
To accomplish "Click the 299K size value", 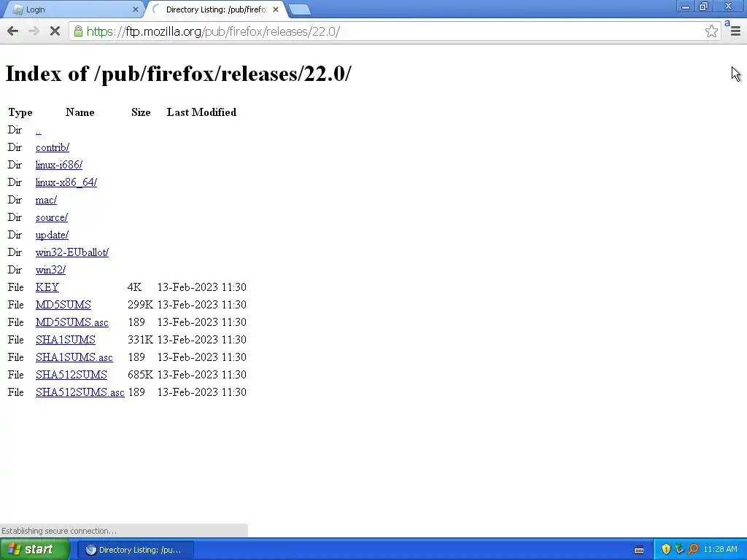I will coord(141,305).
